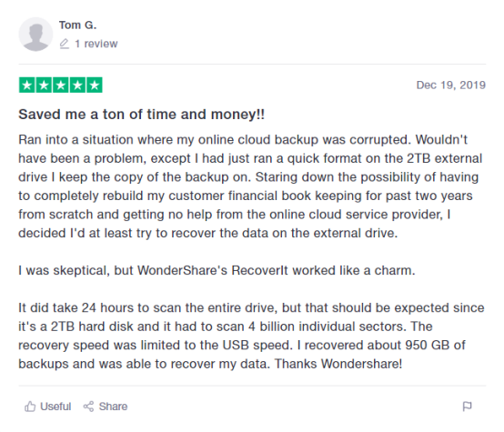Click the first green rating star
The image size is (504, 432).
point(27,85)
